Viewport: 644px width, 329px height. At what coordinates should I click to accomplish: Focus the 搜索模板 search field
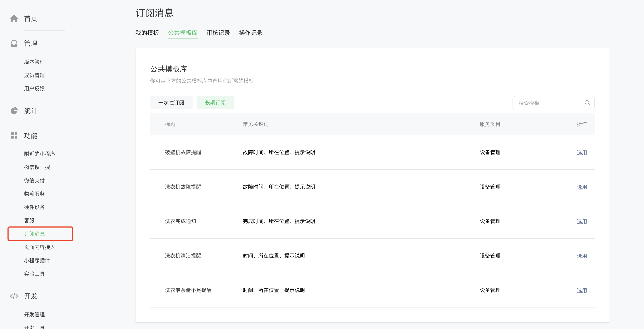pyautogui.click(x=553, y=103)
